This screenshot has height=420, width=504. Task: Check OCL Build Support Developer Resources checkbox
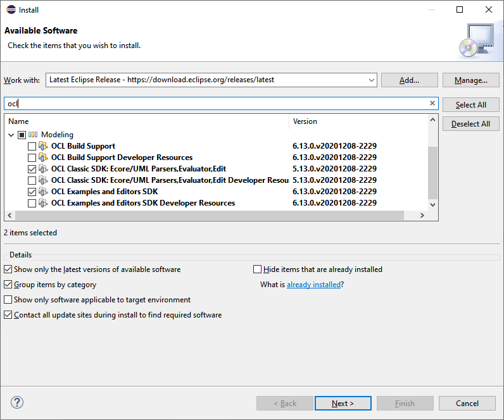[32, 157]
